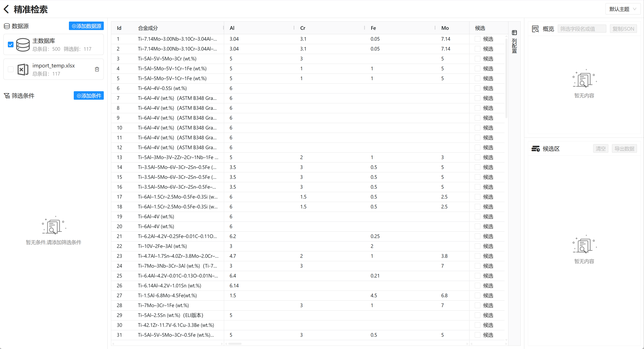Focus the 筛选字段名或值 search field
The width and height of the screenshot is (644, 349).
tap(582, 29)
